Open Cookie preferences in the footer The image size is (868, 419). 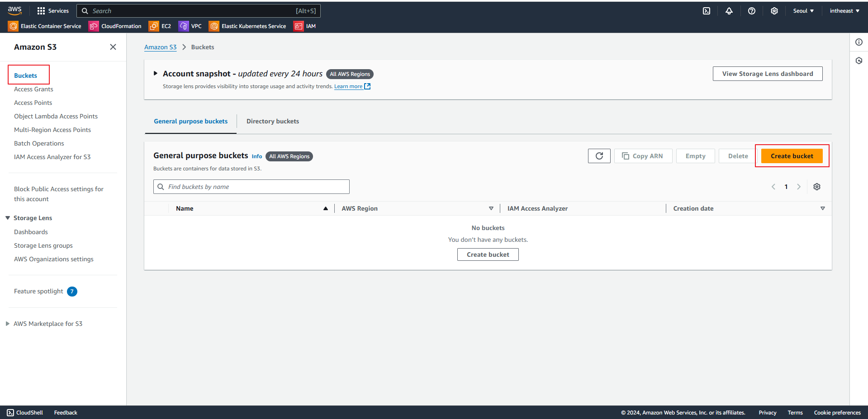[837, 413]
